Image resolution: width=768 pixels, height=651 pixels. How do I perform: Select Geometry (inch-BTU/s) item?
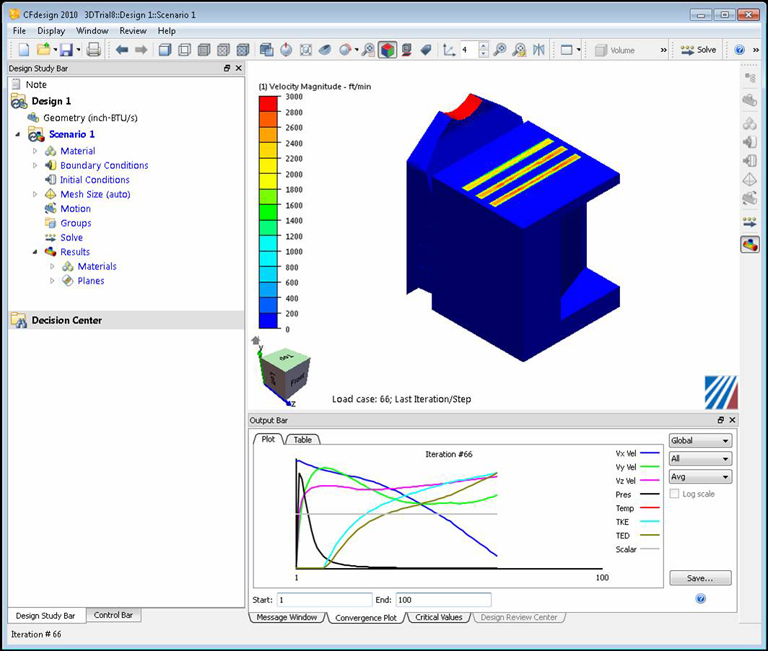click(x=90, y=118)
